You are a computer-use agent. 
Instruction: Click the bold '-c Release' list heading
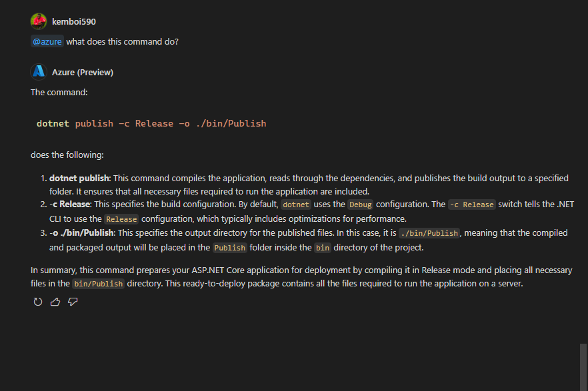pyautogui.click(x=70, y=204)
